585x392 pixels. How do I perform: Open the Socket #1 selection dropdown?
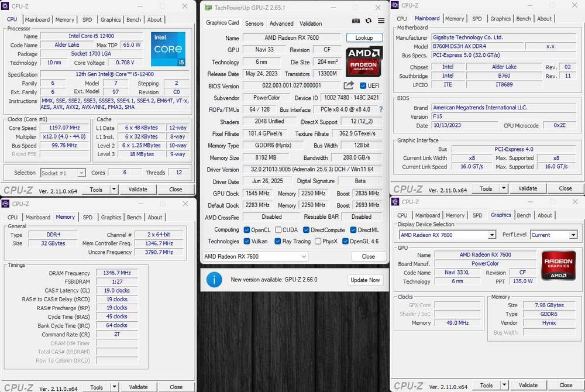pos(63,173)
